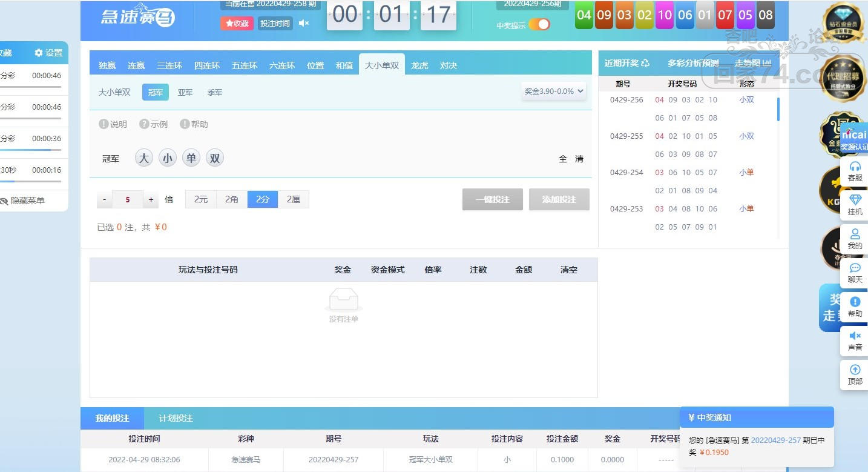Switch to the 对决 tab
The width and height of the screenshot is (868, 472).
[x=449, y=65]
